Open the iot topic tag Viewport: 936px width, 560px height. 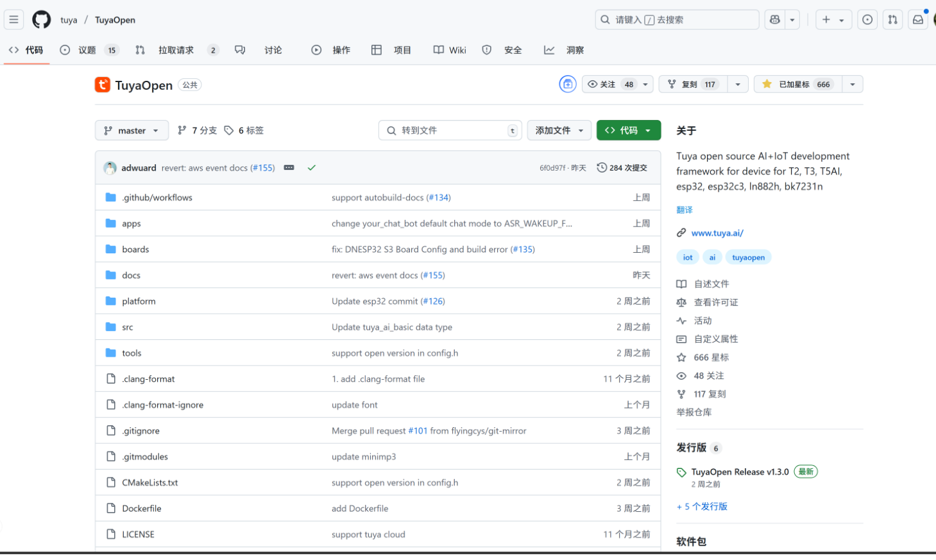(688, 257)
